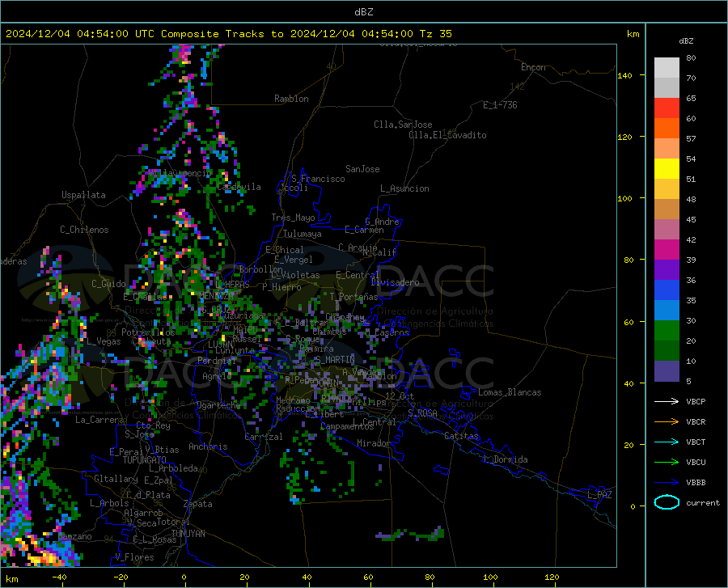Select the light gray 70 dBZ swatch

point(667,68)
